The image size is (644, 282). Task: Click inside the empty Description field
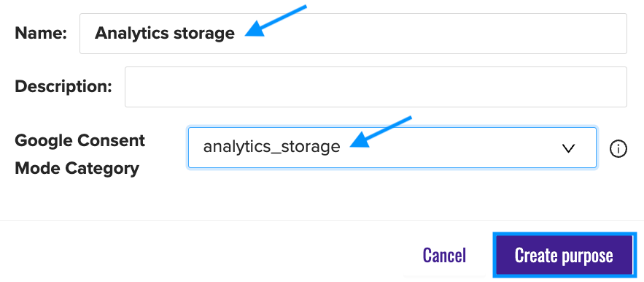[x=376, y=87]
